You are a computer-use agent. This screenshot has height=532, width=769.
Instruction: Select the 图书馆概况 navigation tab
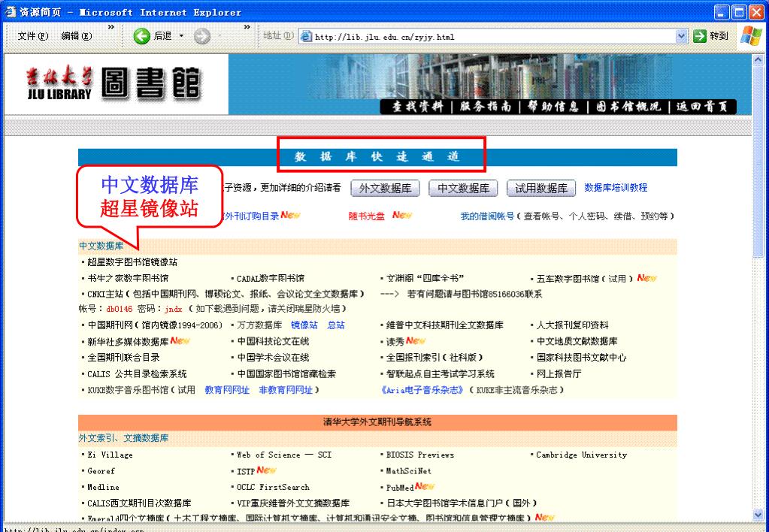[628, 107]
